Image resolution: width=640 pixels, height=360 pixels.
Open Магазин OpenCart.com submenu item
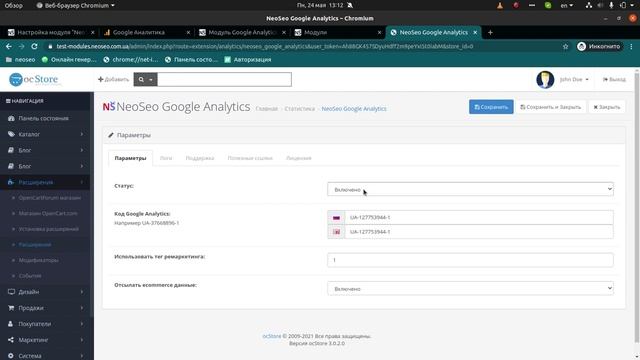47,213
